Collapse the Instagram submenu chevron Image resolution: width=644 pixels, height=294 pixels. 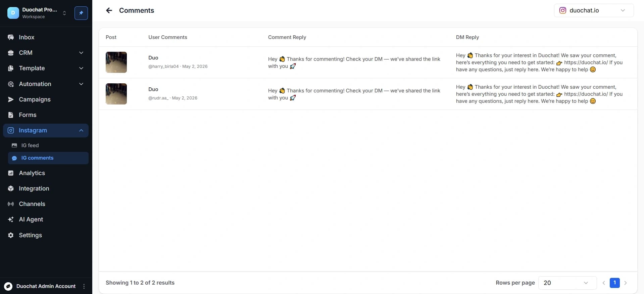point(81,130)
